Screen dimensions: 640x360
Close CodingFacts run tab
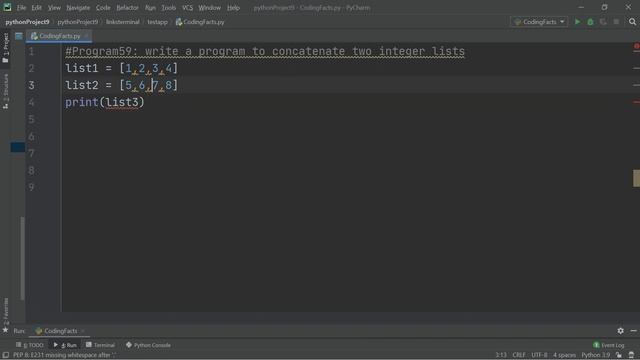(x=83, y=331)
